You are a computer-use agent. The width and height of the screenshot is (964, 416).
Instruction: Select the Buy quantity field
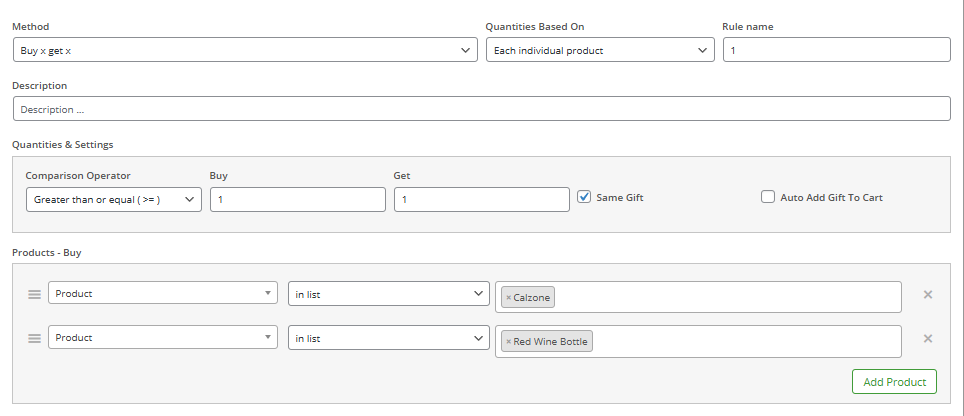pyautogui.click(x=298, y=200)
